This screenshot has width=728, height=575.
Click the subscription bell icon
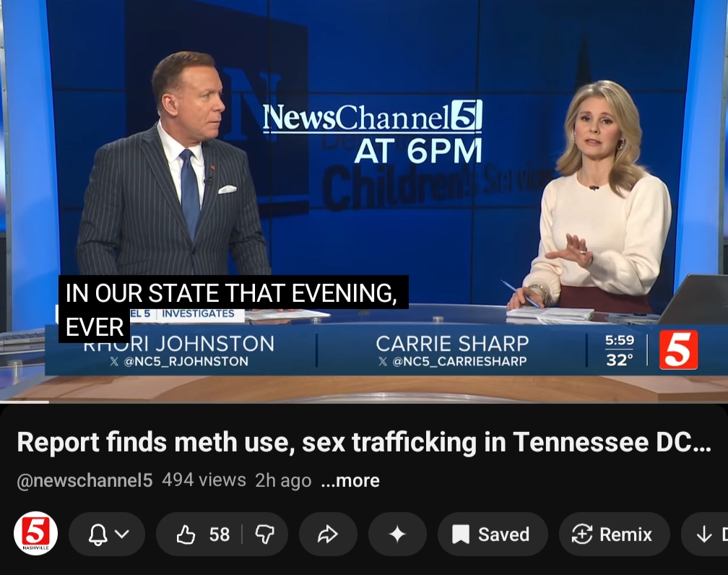tap(98, 534)
